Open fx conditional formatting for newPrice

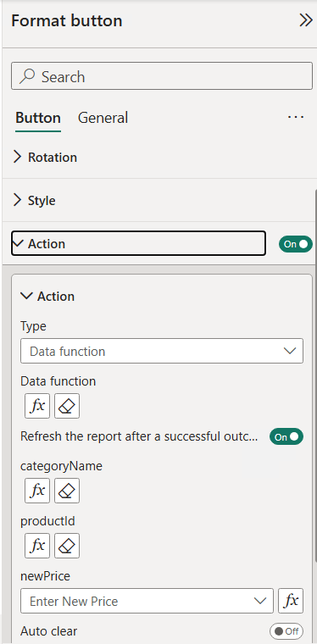click(291, 601)
